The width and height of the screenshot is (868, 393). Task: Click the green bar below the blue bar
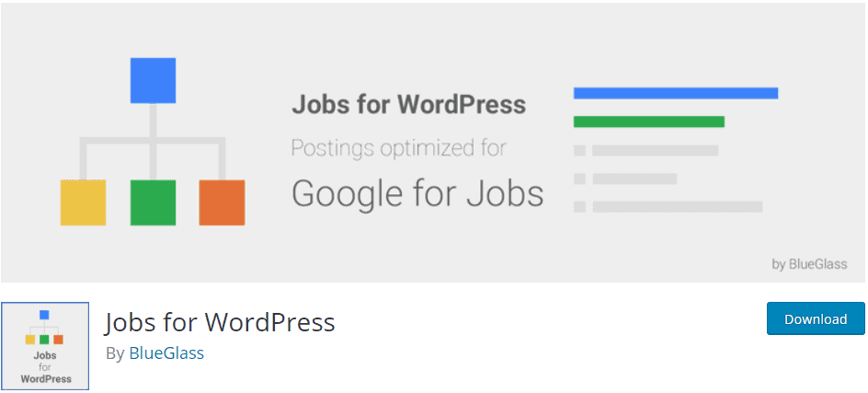649,121
